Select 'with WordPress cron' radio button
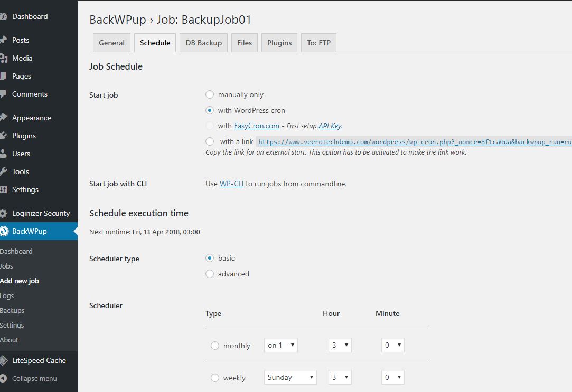Image resolution: width=572 pixels, height=392 pixels. [209, 110]
